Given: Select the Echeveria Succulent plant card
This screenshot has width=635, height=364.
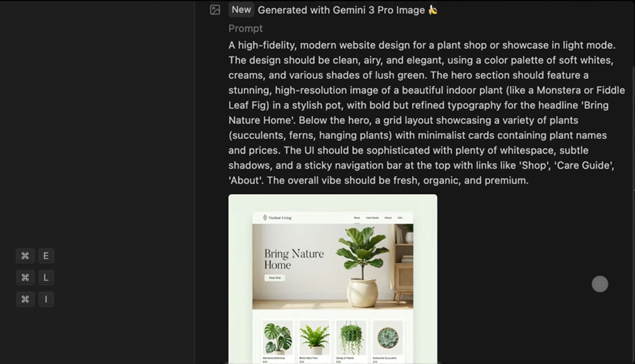Looking at the screenshot, I should pos(387,341).
